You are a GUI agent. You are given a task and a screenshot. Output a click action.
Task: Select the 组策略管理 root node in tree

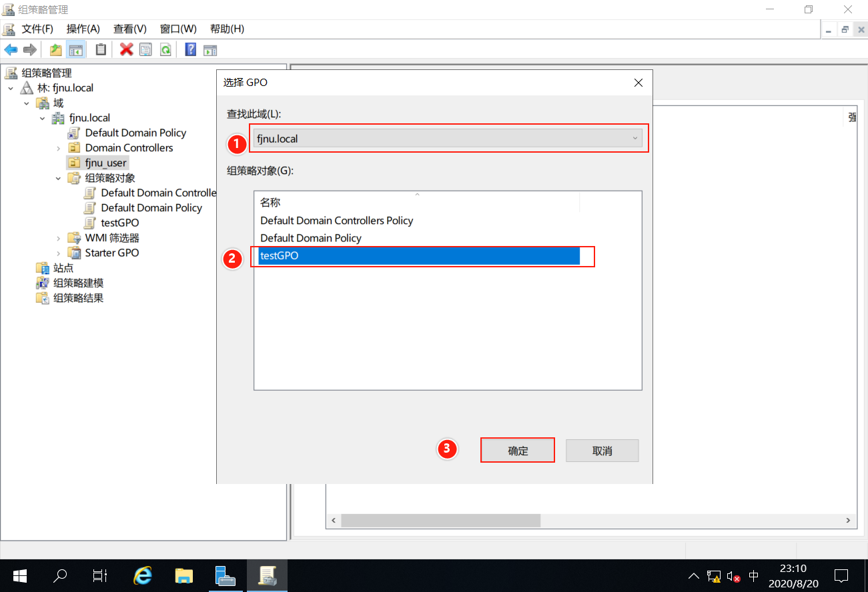46,73
